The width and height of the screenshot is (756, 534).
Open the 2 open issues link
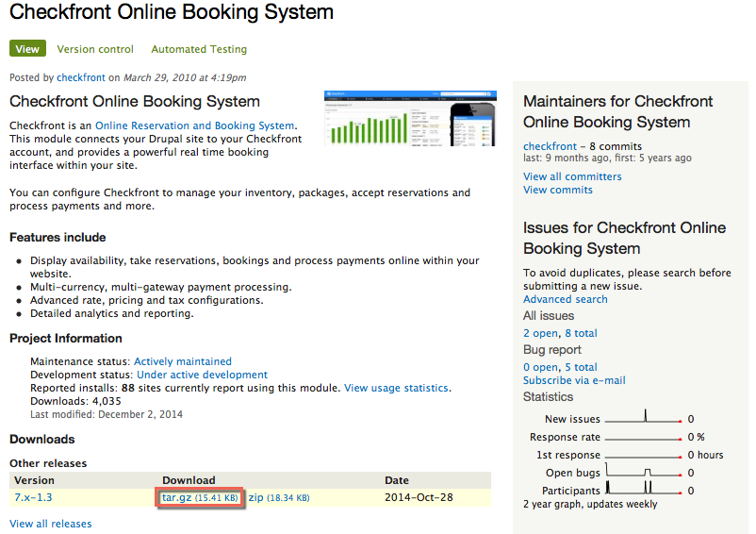point(540,333)
